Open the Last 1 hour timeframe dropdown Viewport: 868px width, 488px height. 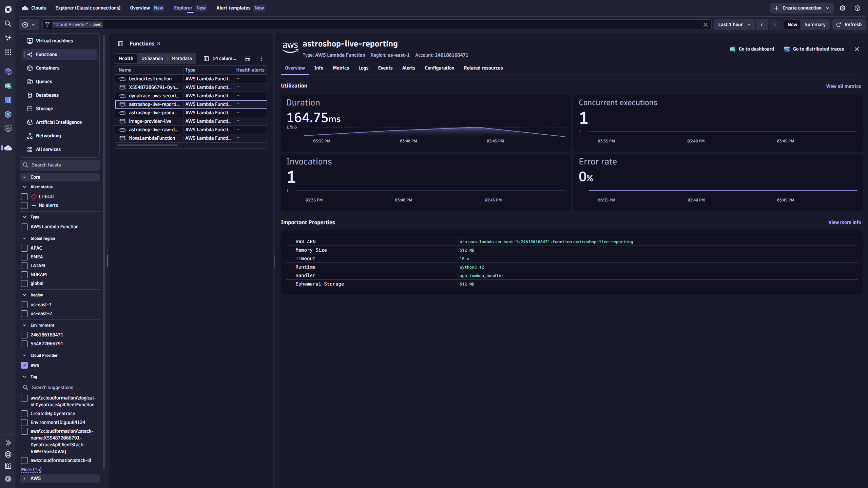tap(734, 24)
